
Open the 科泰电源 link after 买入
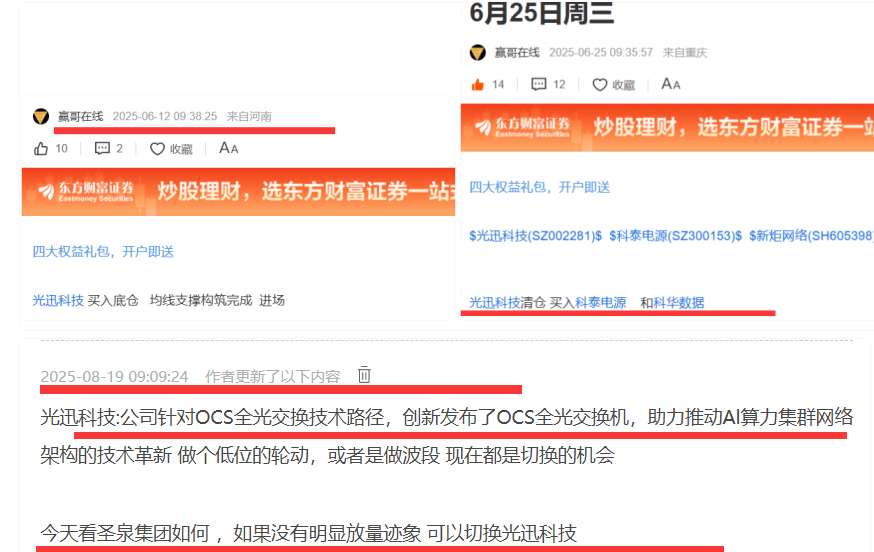(x=601, y=302)
